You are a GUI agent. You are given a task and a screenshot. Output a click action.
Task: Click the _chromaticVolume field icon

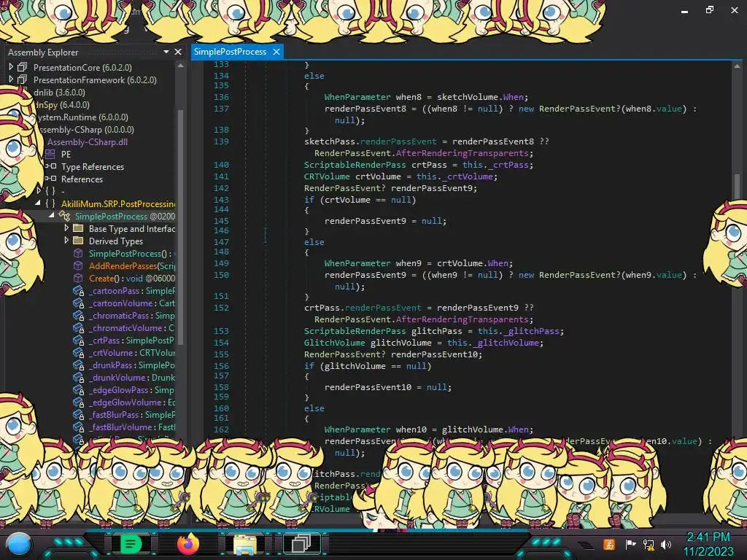79,327
